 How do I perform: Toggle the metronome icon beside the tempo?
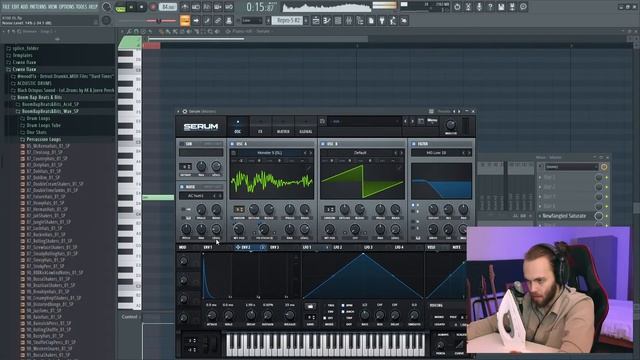185,7
